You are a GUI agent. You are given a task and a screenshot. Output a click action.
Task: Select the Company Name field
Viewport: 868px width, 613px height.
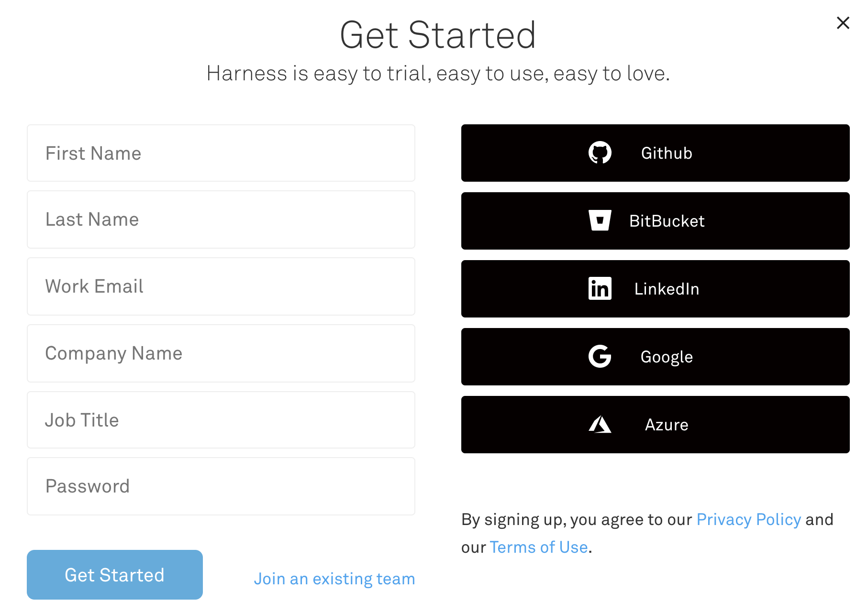[221, 353]
